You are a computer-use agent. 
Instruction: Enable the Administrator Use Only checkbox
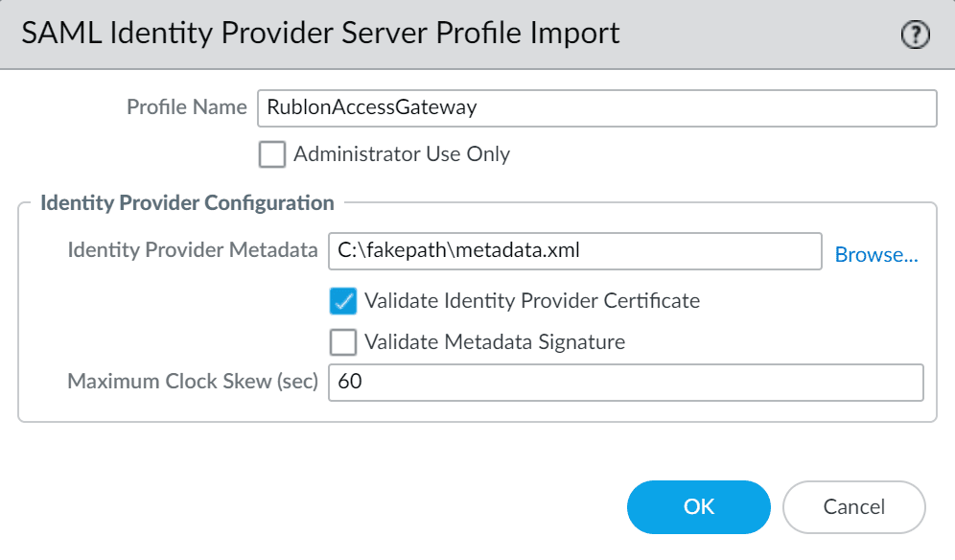273,154
